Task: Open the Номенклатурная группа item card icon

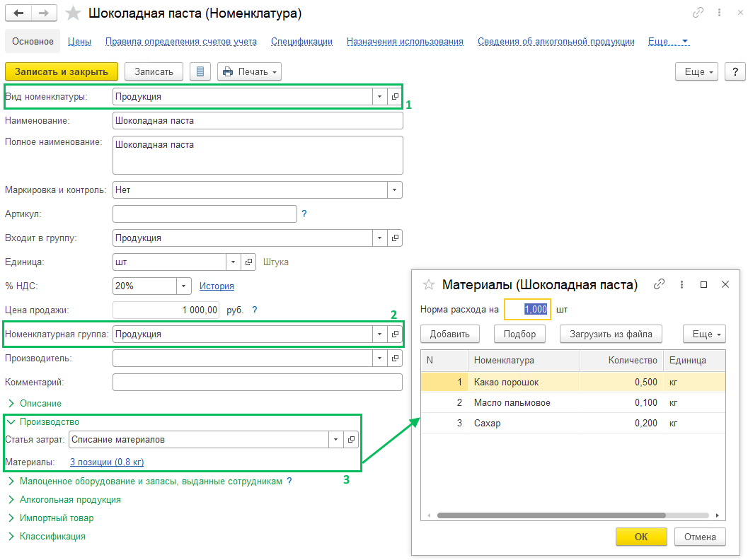Action: (x=395, y=334)
